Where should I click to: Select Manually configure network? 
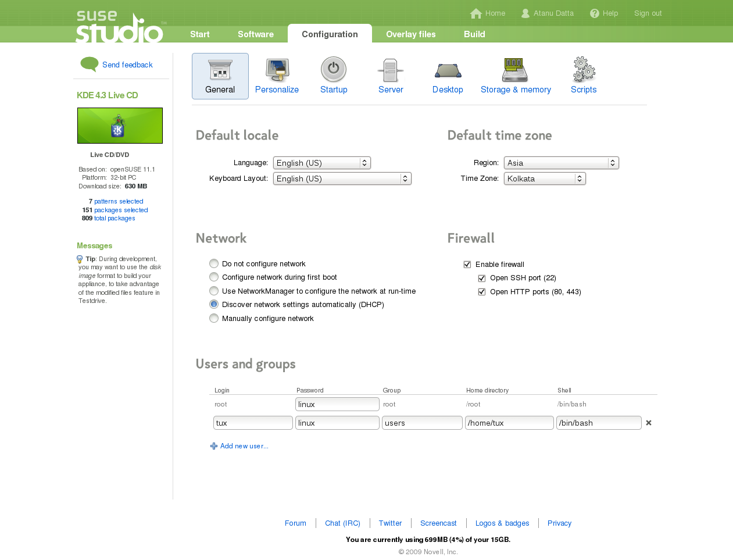[214, 318]
